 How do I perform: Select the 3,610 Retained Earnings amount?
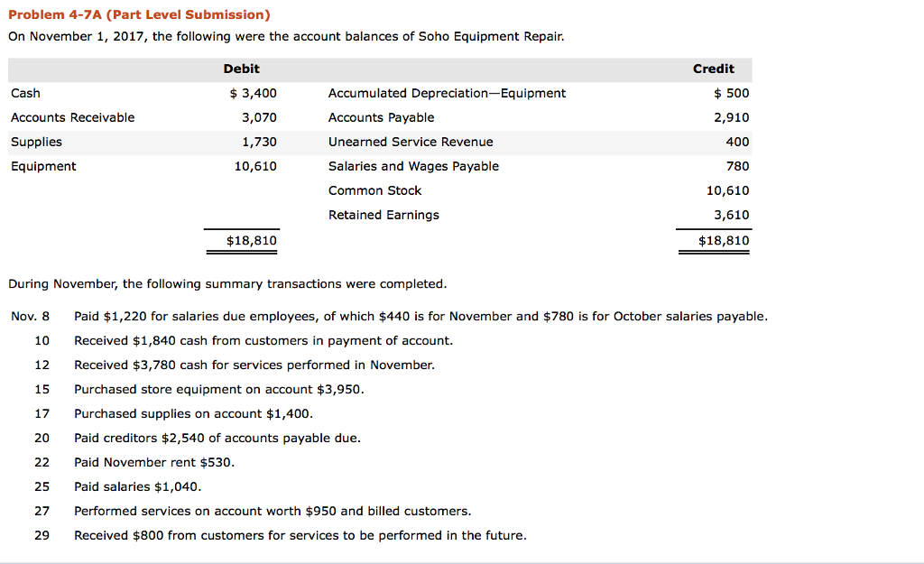[732, 215]
